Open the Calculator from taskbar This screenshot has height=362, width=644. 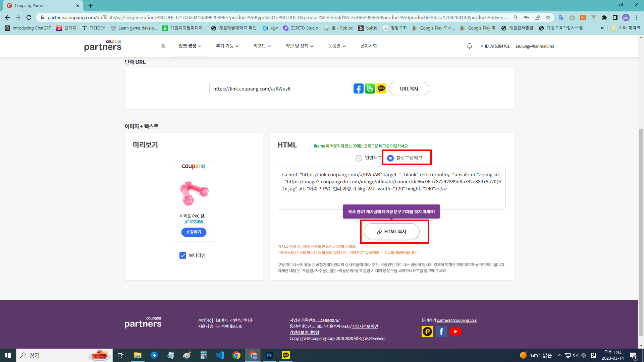coord(204,355)
